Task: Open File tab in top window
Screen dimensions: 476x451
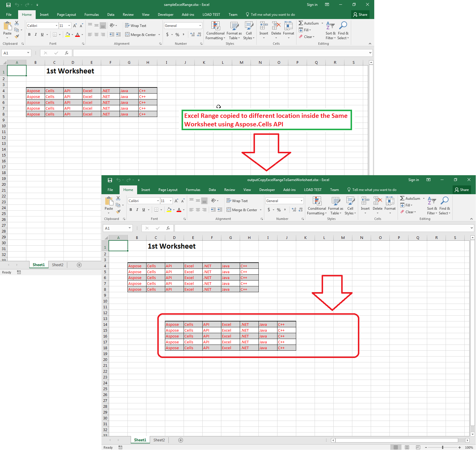Action: [9, 15]
